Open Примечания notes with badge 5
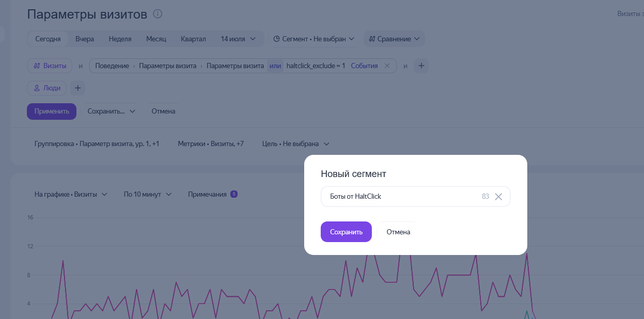The width and height of the screenshot is (644, 319). [x=213, y=194]
